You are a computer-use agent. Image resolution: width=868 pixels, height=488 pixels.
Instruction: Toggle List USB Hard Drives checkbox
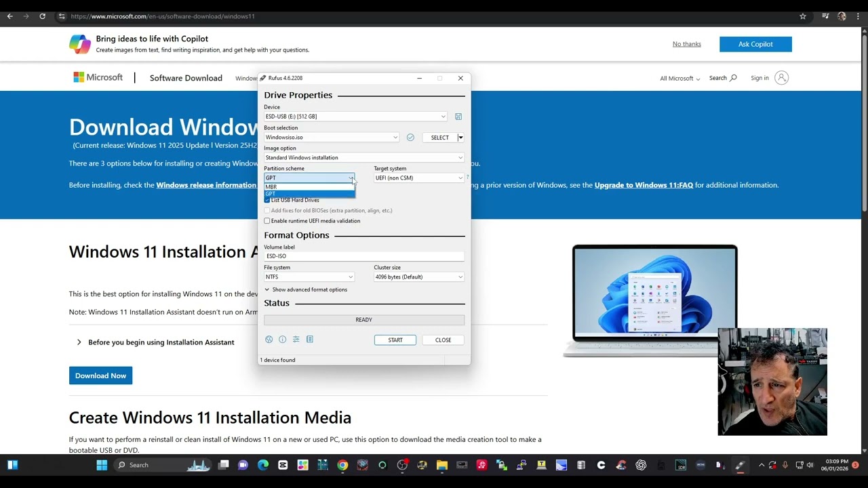pyautogui.click(x=267, y=200)
